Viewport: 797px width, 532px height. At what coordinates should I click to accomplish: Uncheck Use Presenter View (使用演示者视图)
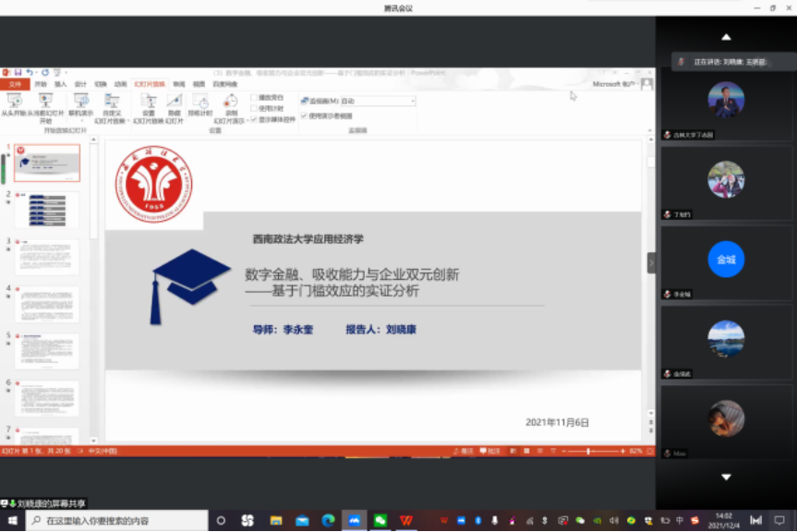click(304, 116)
